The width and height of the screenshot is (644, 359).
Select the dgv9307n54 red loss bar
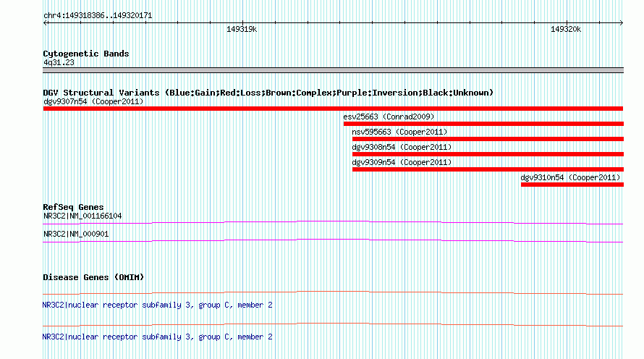pyautogui.click(x=333, y=109)
